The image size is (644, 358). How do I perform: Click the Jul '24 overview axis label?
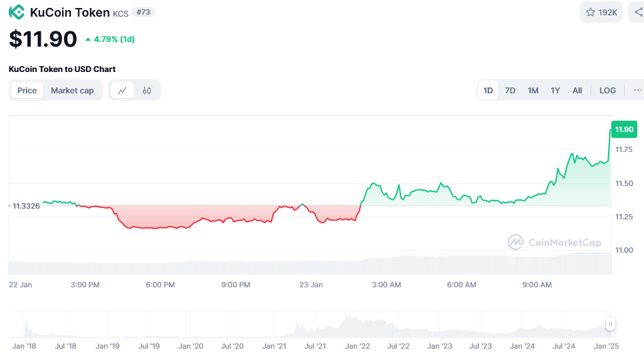(x=563, y=346)
